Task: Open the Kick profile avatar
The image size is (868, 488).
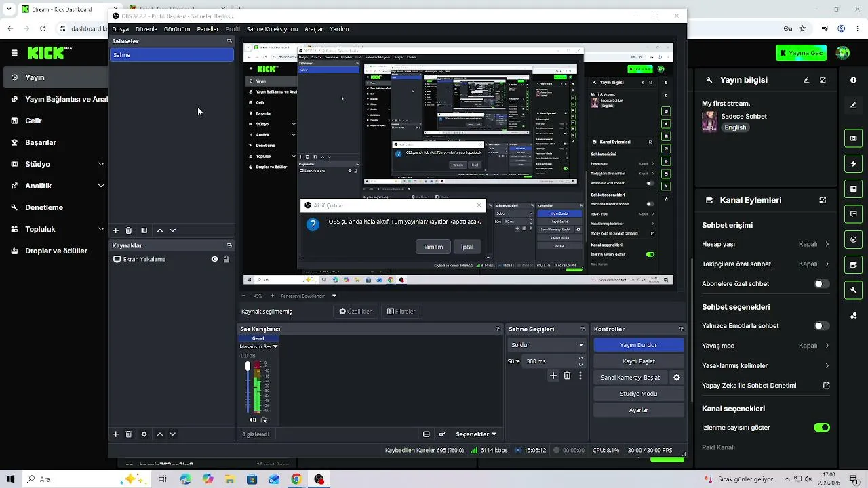Action: [843, 53]
